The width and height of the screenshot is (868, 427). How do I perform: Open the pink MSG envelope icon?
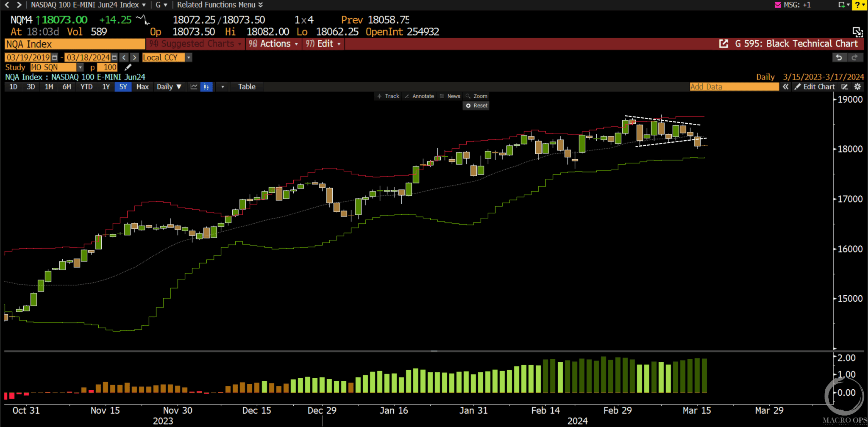778,5
